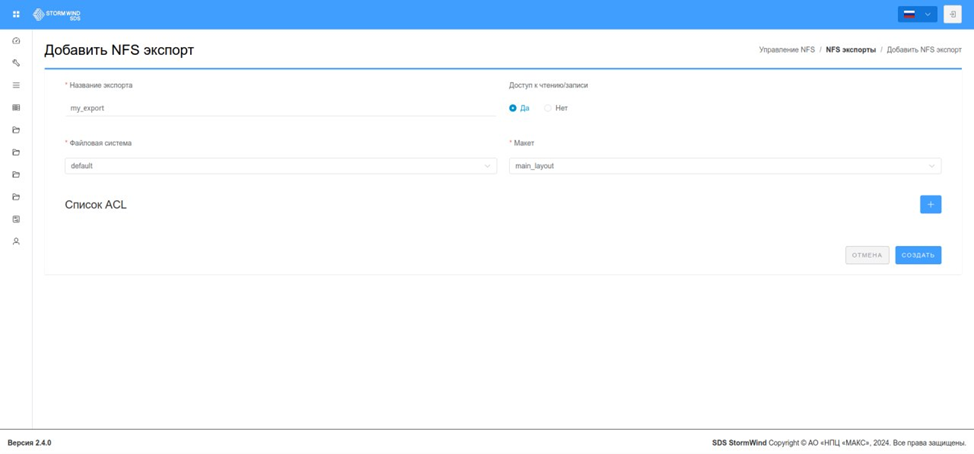Select the "Да" read/write access radio

click(519, 108)
